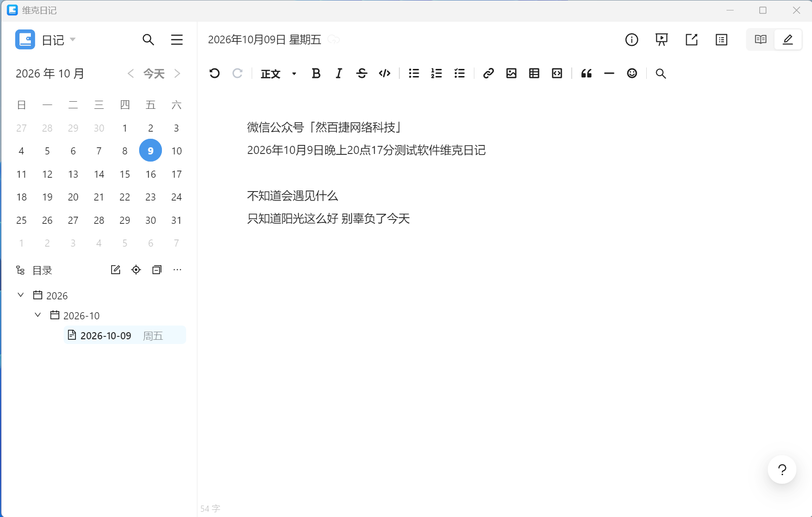Toggle bold formatting
Screen dimensions: 812x517
(316, 73)
